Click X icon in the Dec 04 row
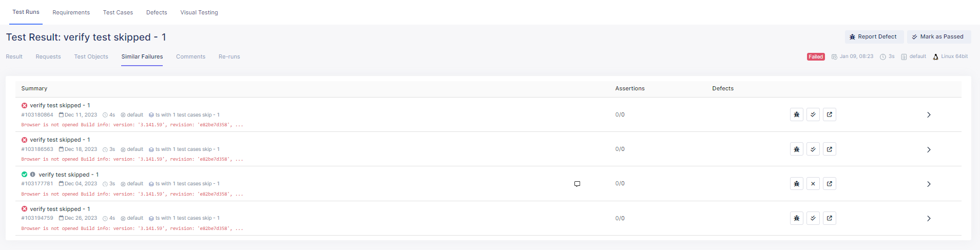The width and height of the screenshot is (980, 250). pos(813,184)
